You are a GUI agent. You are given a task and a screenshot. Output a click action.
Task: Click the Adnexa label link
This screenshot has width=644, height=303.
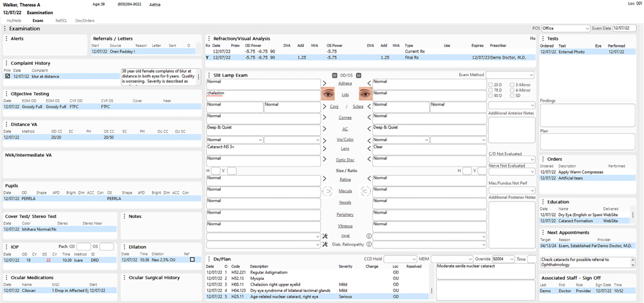click(x=345, y=83)
